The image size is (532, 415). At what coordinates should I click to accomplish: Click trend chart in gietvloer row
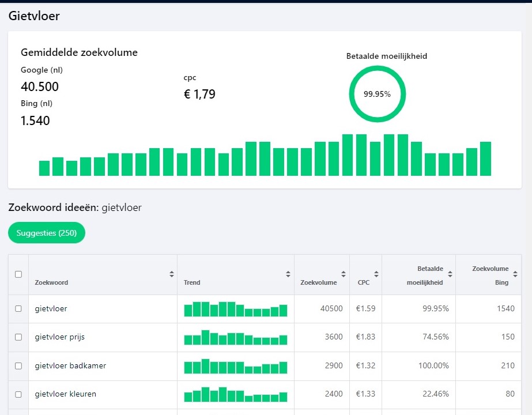[x=236, y=309]
